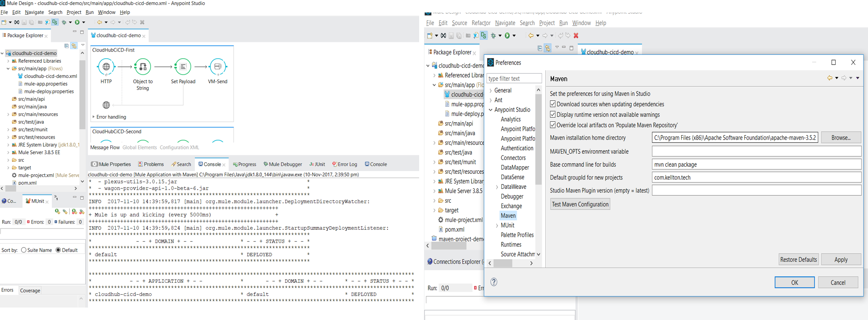The height and width of the screenshot is (320, 868).
Task: Switch to the Problems tab
Action: pos(151,164)
